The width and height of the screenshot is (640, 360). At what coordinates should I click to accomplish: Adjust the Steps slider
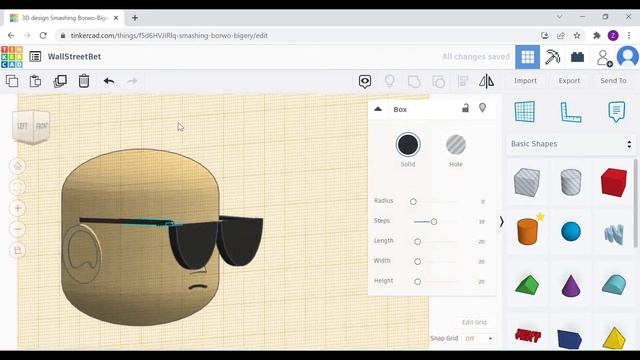pyautogui.click(x=434, y=222)
